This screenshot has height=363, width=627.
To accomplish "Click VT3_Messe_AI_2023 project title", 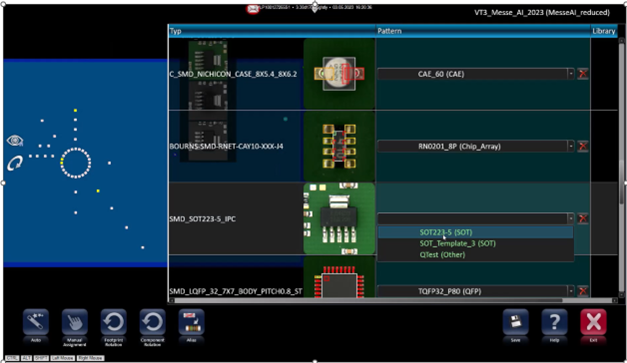I will tap(542, 12).
